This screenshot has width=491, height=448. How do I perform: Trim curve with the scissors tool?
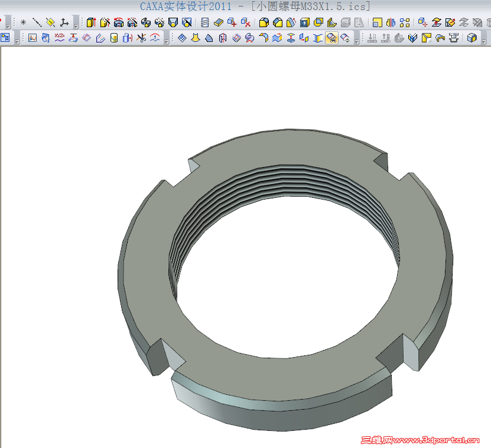142,38
